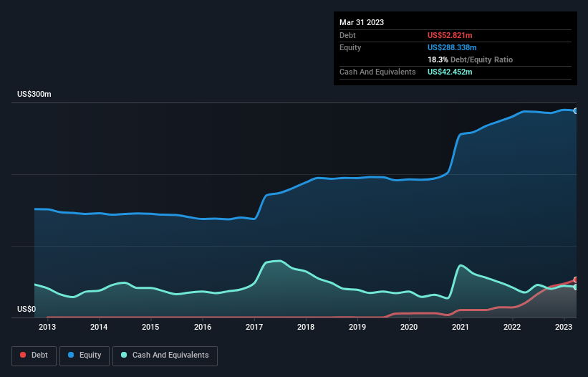This screenshot has height=377, width=588.
Task: Select the red Debt endpoint marker
Action: [x=576, y=280]
